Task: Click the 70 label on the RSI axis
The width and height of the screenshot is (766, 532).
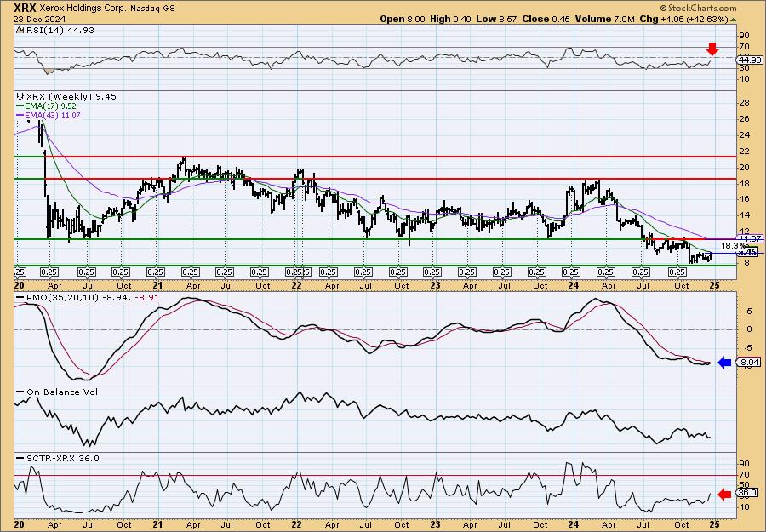Action: tap(744, 47)
